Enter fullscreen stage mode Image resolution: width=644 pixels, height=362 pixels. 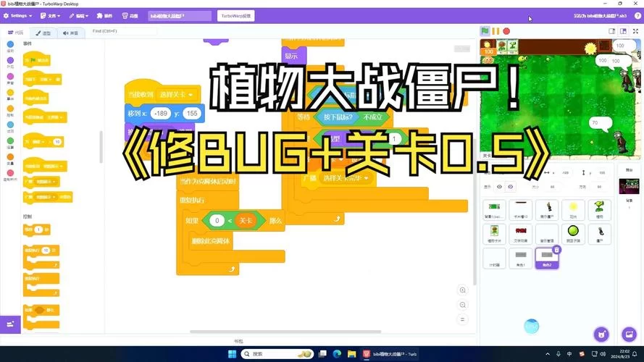[x=635, y=31]
